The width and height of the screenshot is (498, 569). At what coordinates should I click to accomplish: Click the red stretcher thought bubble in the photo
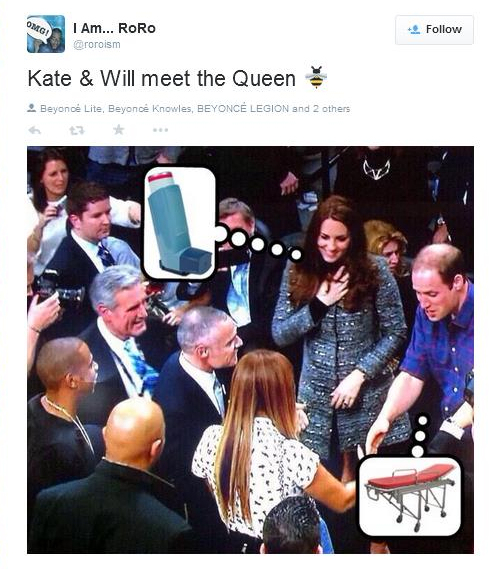[x=410, y=496]
